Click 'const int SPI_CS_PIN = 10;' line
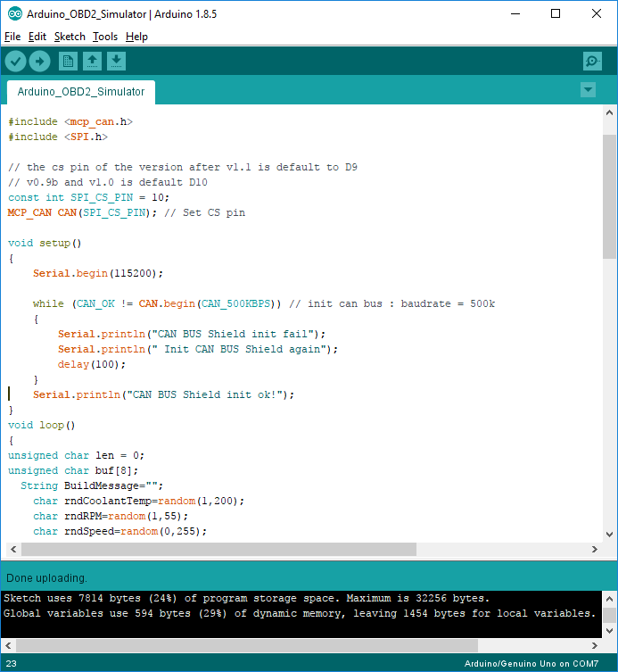 pyautogui.click(x=88, y=197)
